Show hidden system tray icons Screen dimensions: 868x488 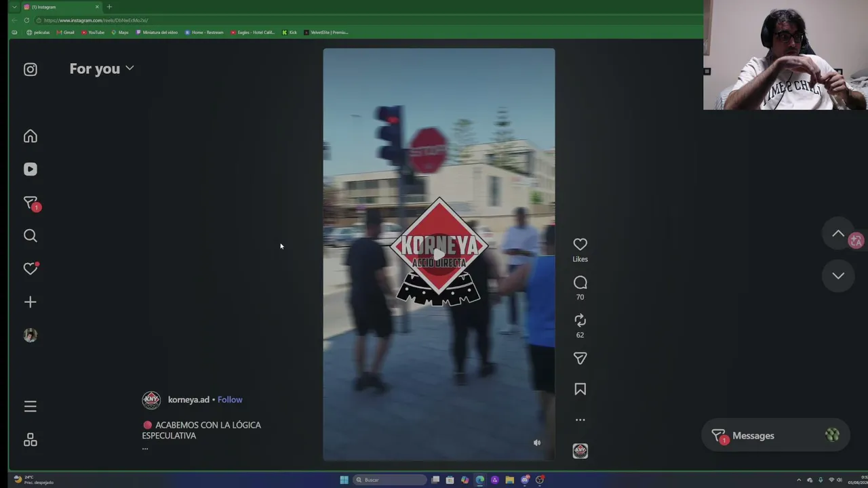[799, 480]
